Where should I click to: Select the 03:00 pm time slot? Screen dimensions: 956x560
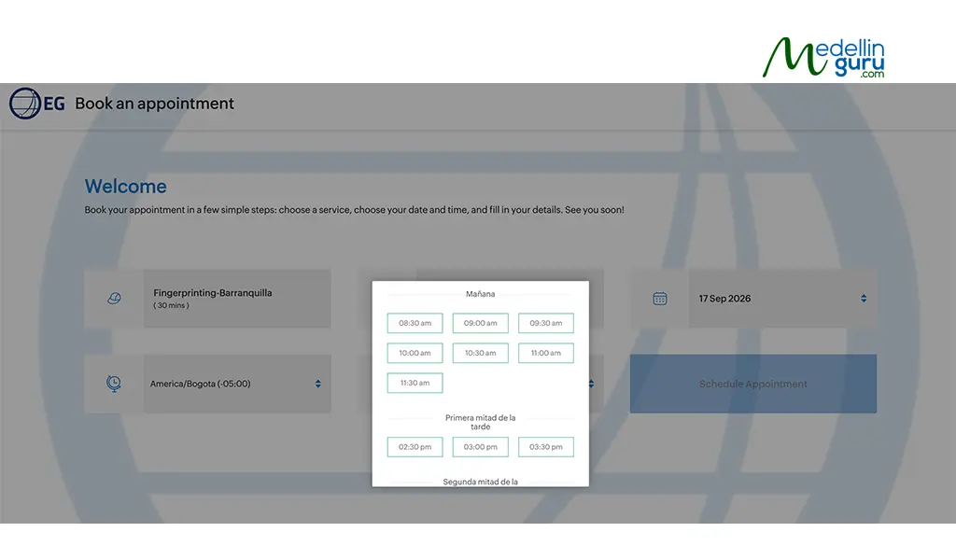coord(481,447)
